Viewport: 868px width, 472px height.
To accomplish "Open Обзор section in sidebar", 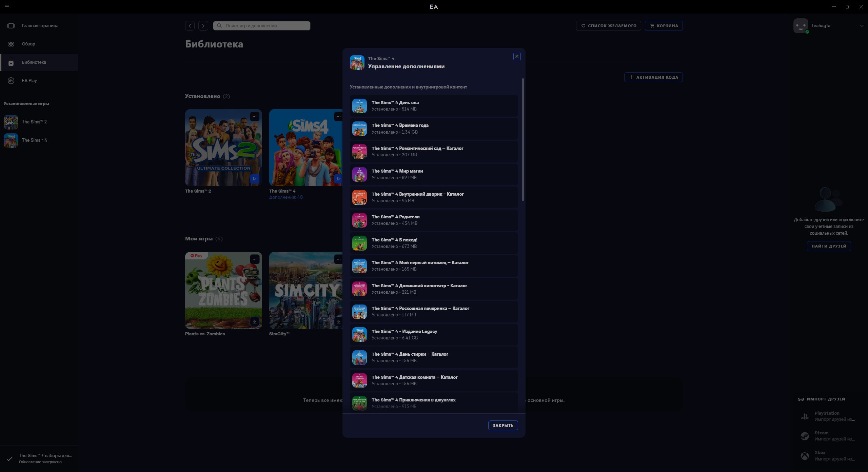I will (x=39, y=44).
